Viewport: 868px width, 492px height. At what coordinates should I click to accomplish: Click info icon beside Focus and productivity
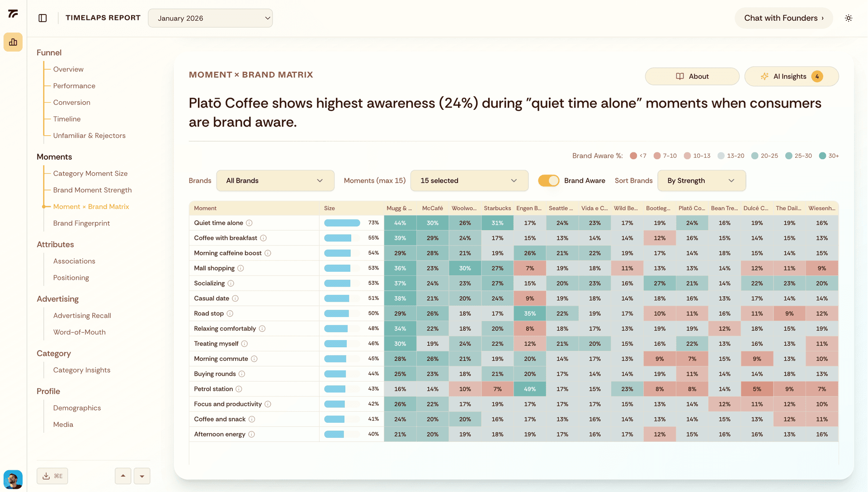(x=268, y=404)
